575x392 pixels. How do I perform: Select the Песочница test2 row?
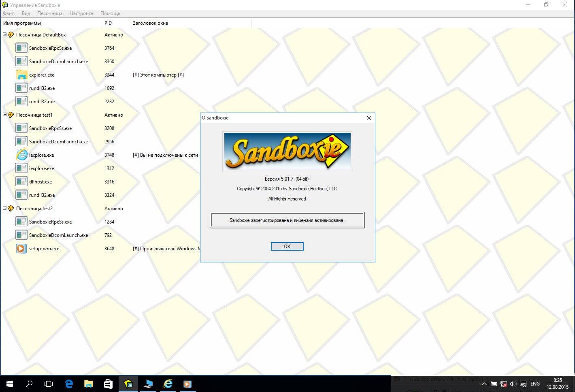coord(34,209)
